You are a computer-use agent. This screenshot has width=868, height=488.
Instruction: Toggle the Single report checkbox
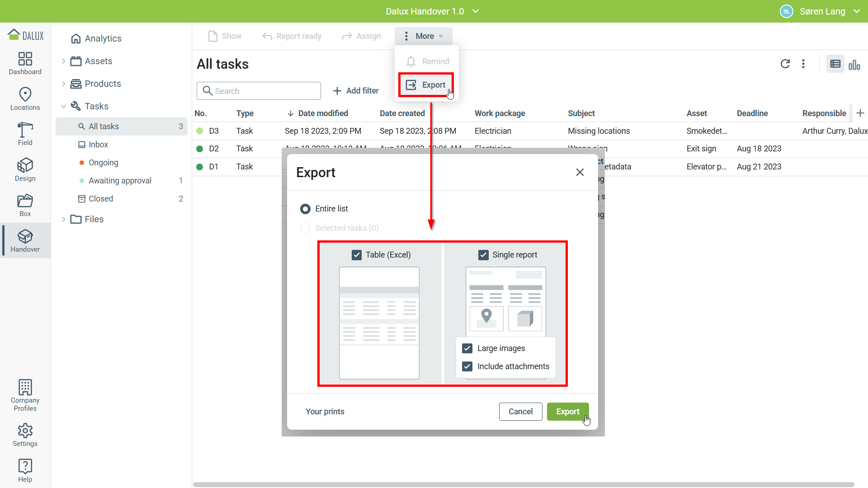point(483,255)
